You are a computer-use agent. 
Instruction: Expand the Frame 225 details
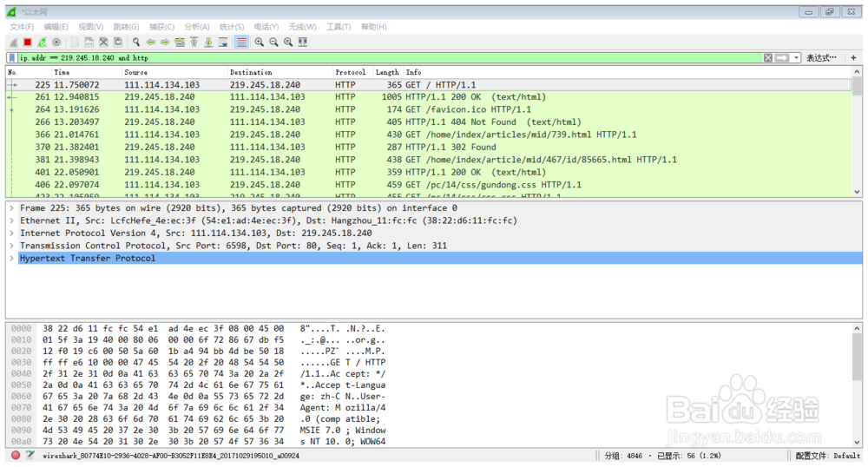(11, 208)
